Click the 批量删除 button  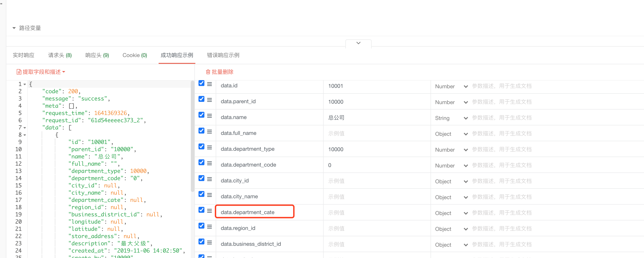click(220, 72)
